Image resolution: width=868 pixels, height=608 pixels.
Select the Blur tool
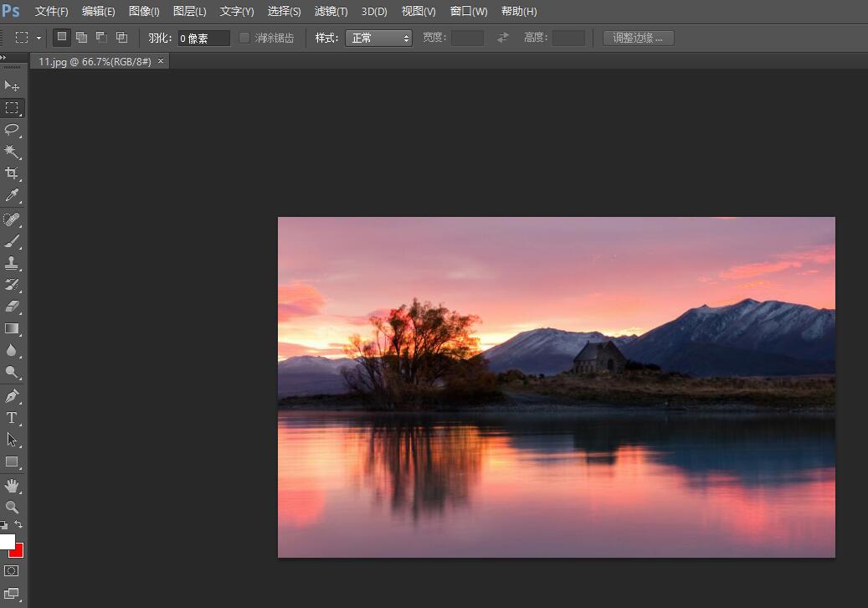click(x=12, y=350)
